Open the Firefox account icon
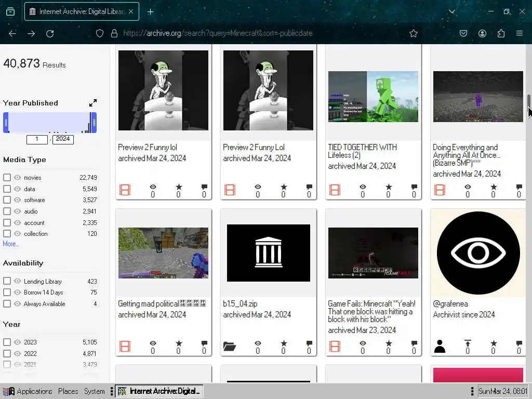532x399 pixels. point(482,33)
